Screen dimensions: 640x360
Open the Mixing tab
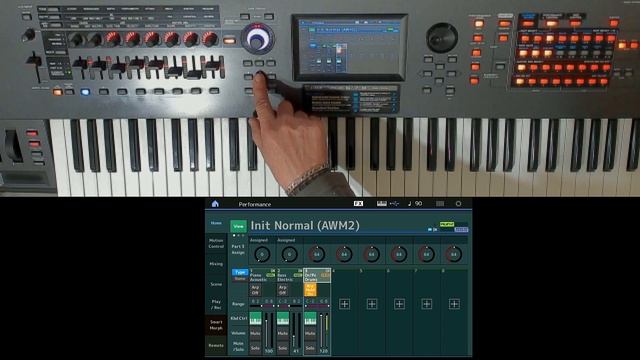coord(216,264)
